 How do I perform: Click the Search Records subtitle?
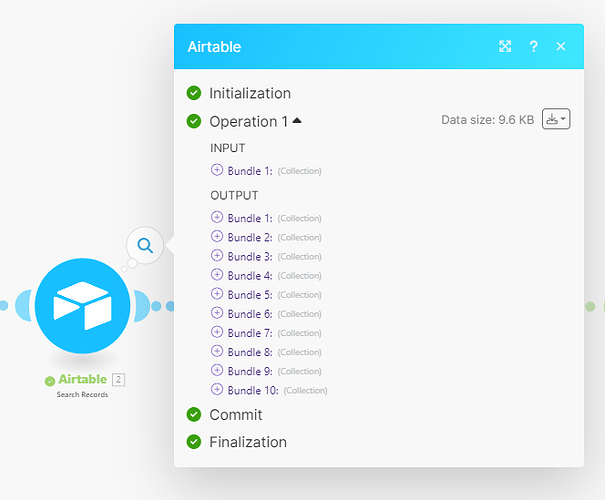coord(82,394)
